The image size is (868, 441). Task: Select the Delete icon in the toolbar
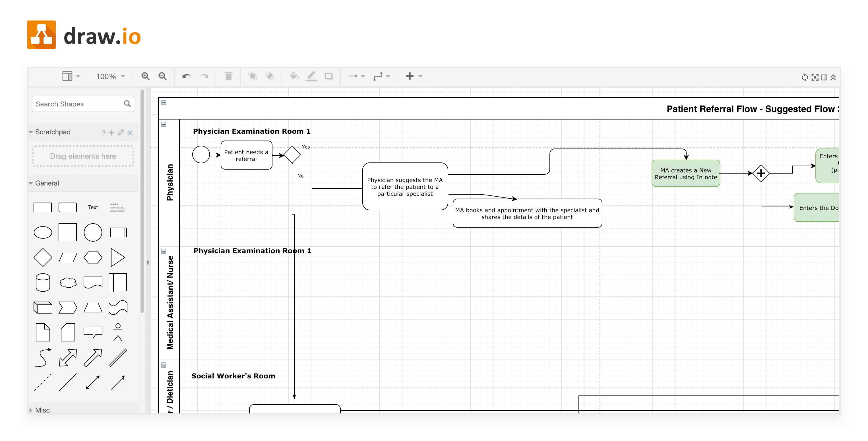tap(230, 76)
